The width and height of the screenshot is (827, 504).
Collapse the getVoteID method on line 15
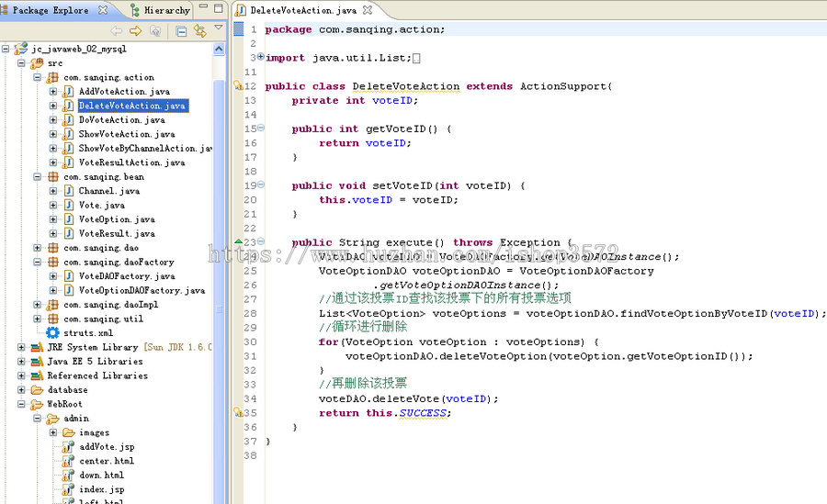261,128
